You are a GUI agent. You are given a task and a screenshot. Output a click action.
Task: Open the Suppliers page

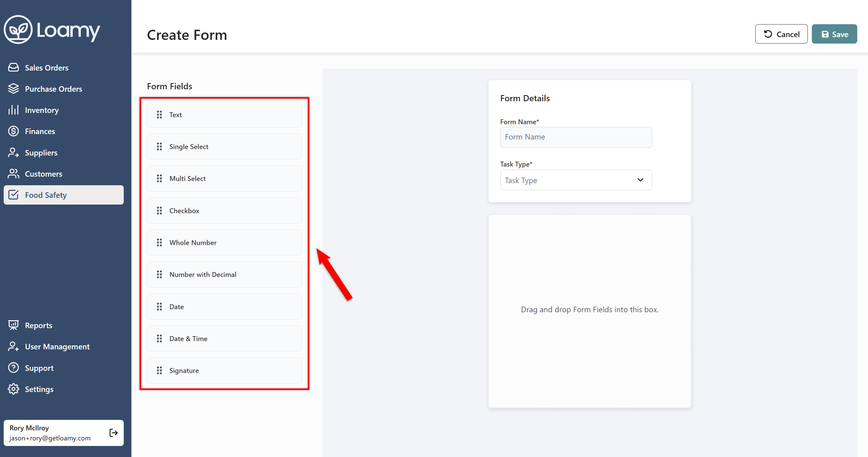[64, 153]
